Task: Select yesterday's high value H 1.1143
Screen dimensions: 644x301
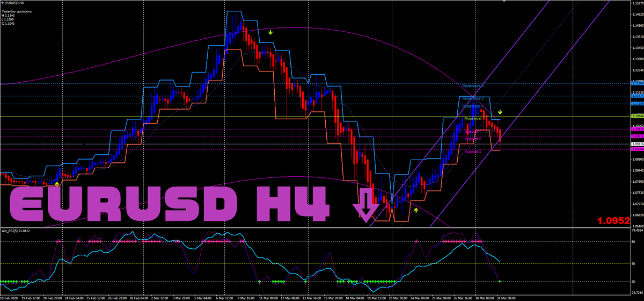Action: [9, 16]
